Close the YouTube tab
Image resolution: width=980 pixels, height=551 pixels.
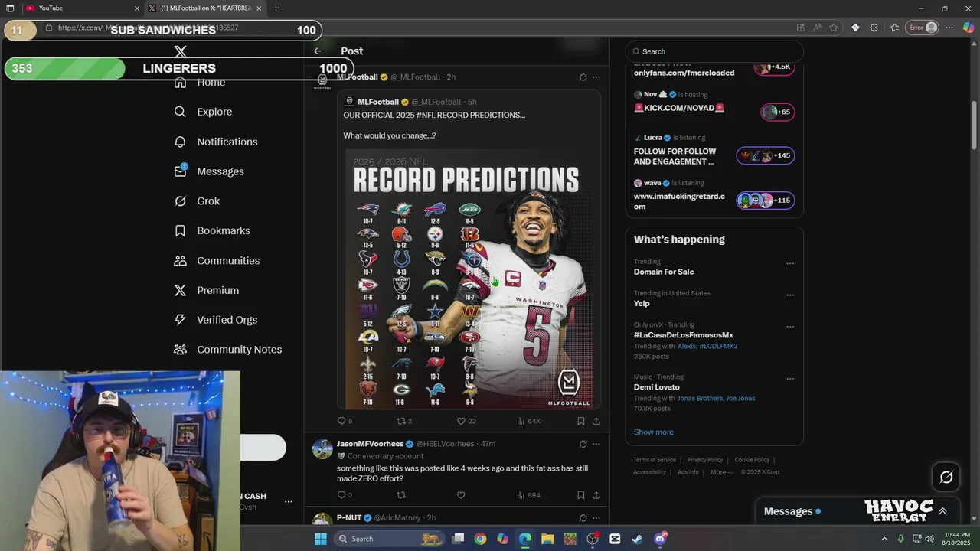pyautogui.click(x=137, y=8)
